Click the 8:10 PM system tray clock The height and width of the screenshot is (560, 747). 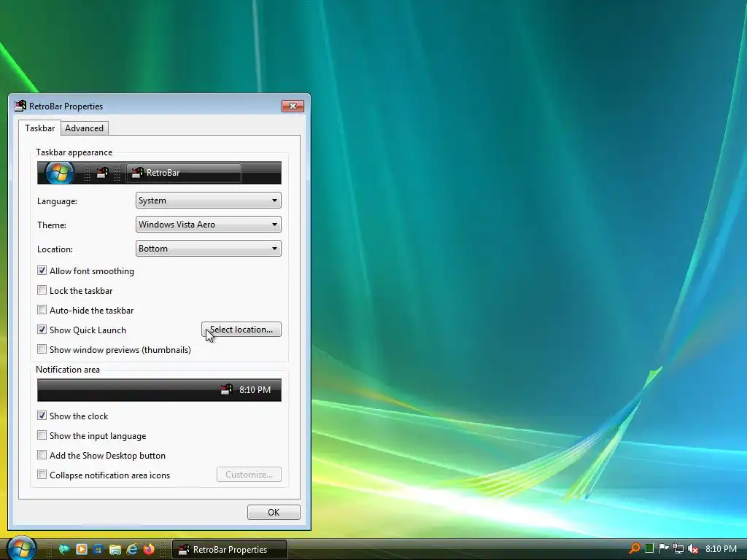coord(721,548)
